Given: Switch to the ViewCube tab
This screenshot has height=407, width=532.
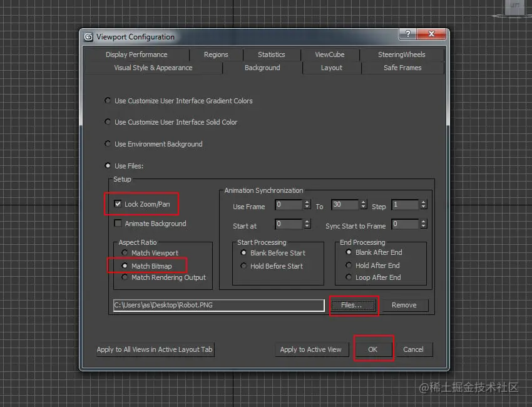Looking at the screenshot, I should [x=329, y=54].
